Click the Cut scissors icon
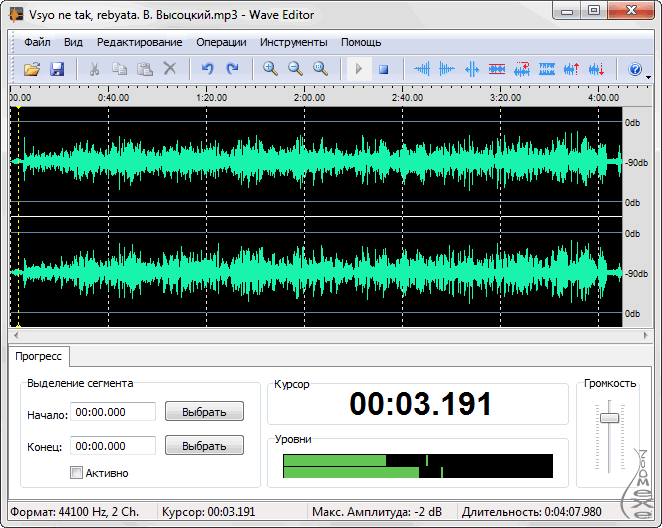The width and height of the screenshot is (662, 528). point(94,69)
